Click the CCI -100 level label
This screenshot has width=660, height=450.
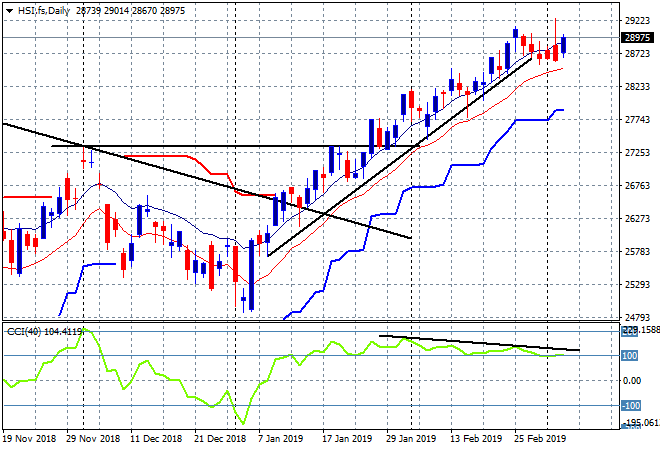tap(631, 406)
